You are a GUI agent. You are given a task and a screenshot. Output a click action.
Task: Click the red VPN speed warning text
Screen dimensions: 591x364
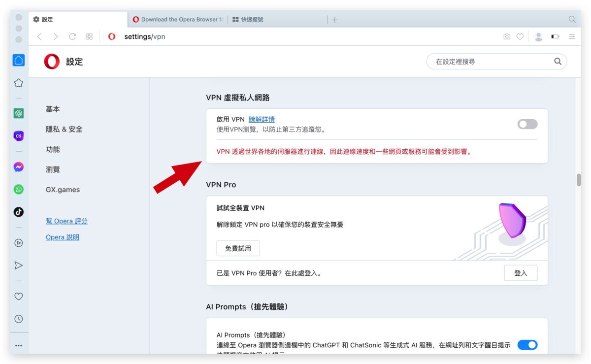(344, 152)
